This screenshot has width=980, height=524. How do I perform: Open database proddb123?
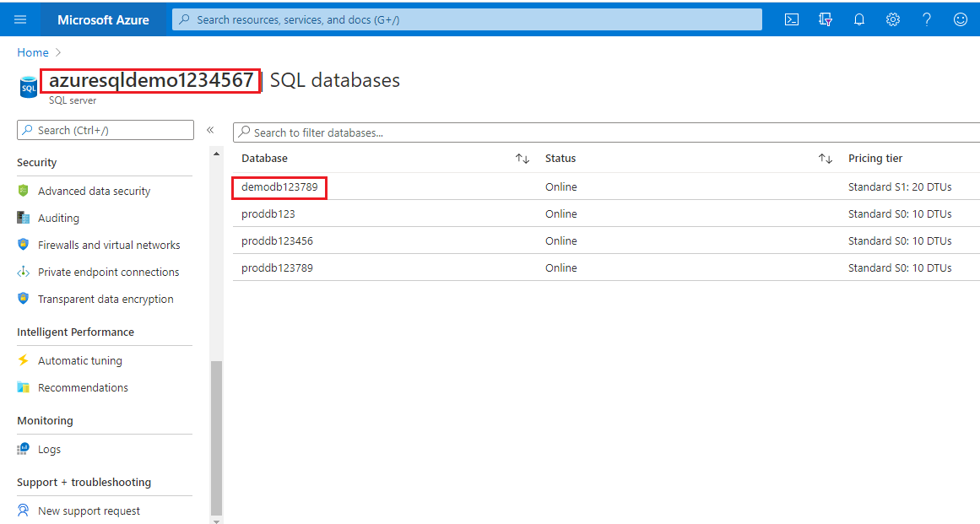(x=268, y=213)
